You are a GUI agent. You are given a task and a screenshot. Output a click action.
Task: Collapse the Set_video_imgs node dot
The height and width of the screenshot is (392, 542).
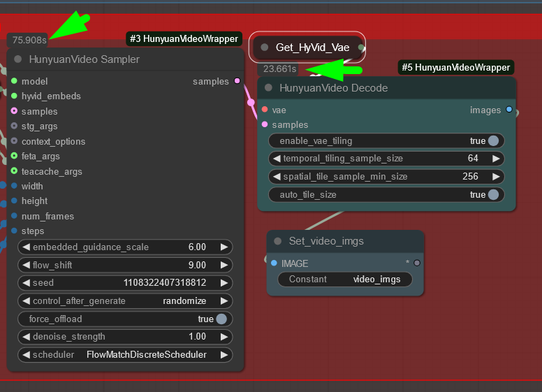coord(277,241)
